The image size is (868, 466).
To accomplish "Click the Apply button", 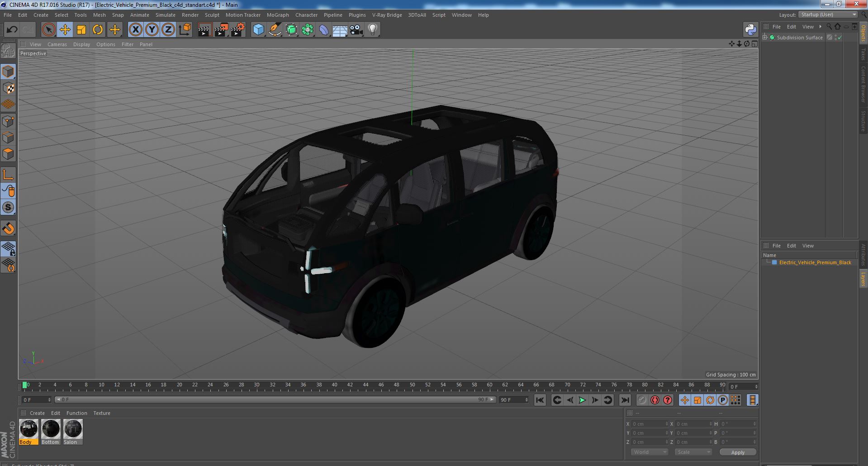I will [x=738, y=452].
